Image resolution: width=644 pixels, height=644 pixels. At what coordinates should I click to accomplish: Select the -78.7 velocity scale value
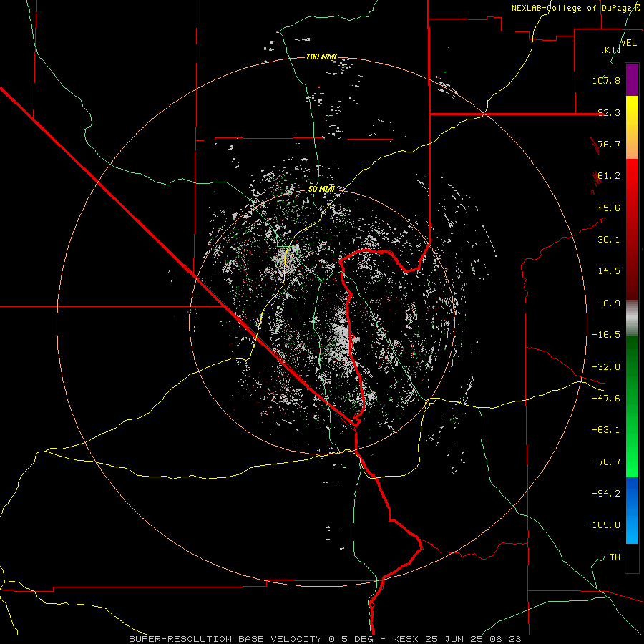(x=606, y=462)
